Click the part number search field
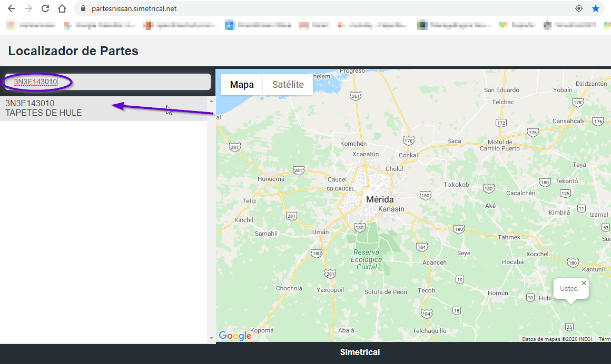 tap(108, 82)
